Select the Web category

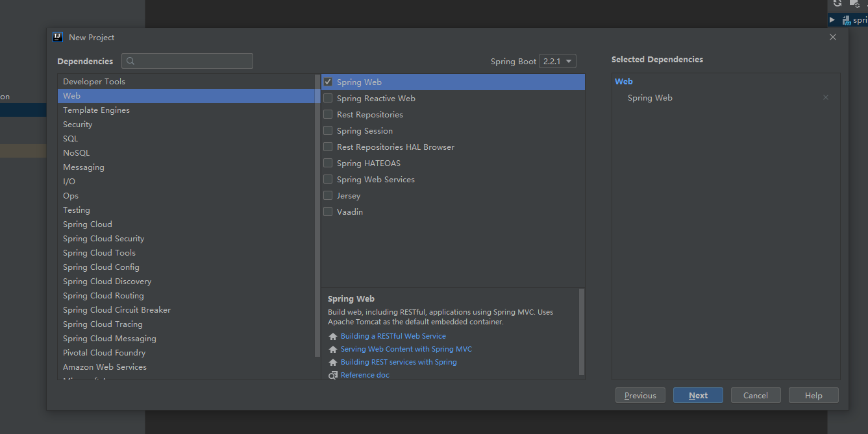(186, 96)
